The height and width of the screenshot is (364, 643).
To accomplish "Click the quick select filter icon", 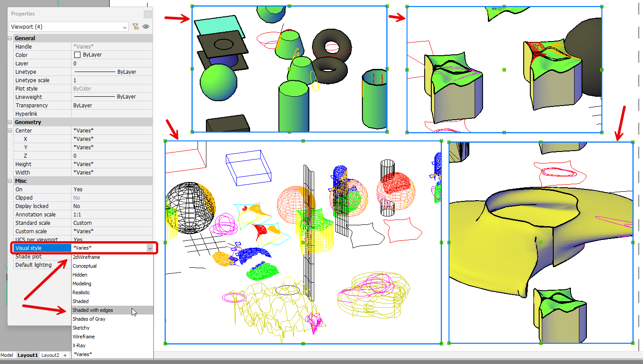I will click(136, 27).
